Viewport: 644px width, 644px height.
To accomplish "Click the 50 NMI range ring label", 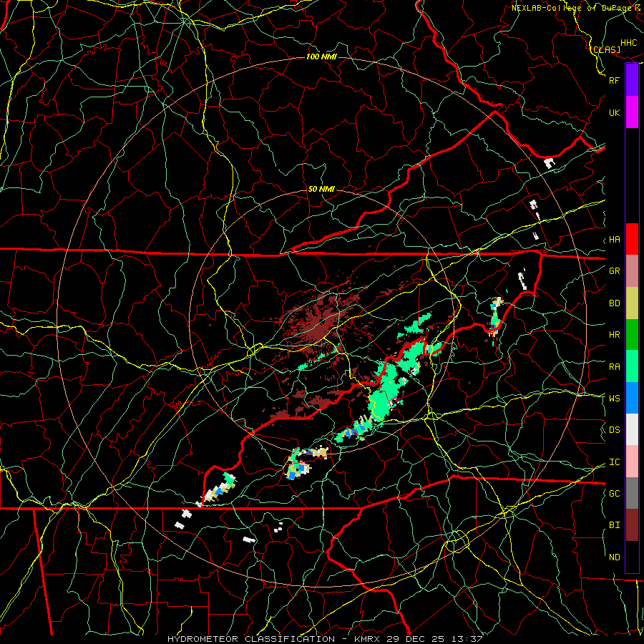I will [x=321, y=189].
